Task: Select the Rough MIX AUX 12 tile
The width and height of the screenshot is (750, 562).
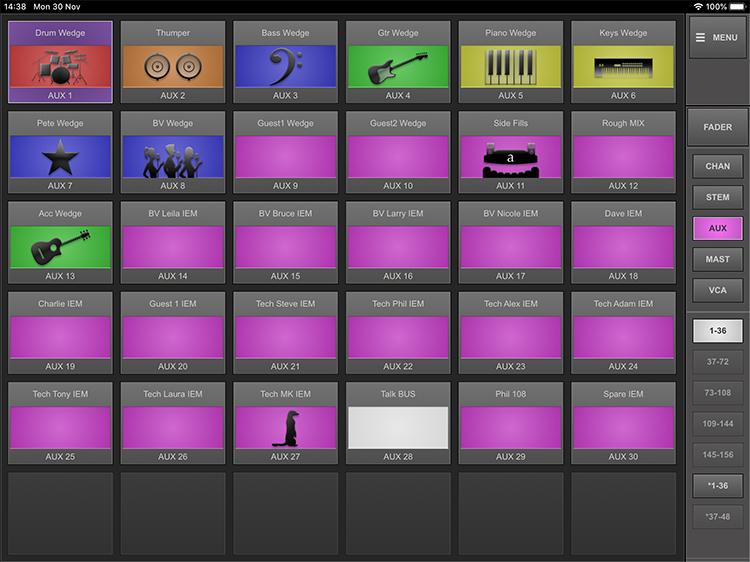Action: click(x=623, y=157)
